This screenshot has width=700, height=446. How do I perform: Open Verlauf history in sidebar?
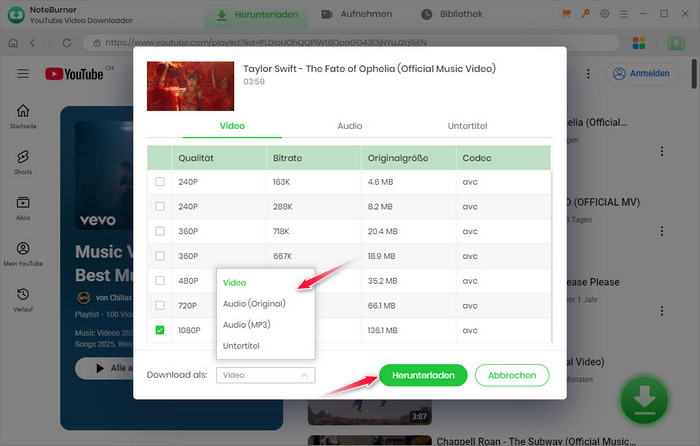tap(23, 299)
